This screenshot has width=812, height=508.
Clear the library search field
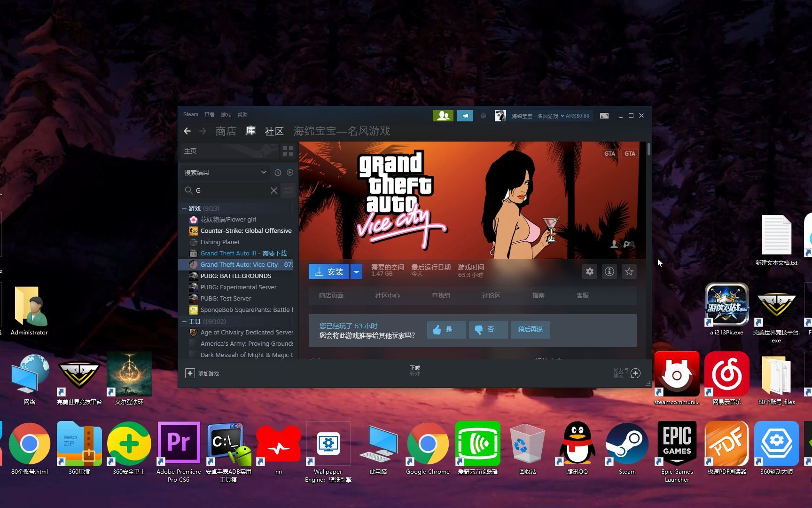pos(274,190)
